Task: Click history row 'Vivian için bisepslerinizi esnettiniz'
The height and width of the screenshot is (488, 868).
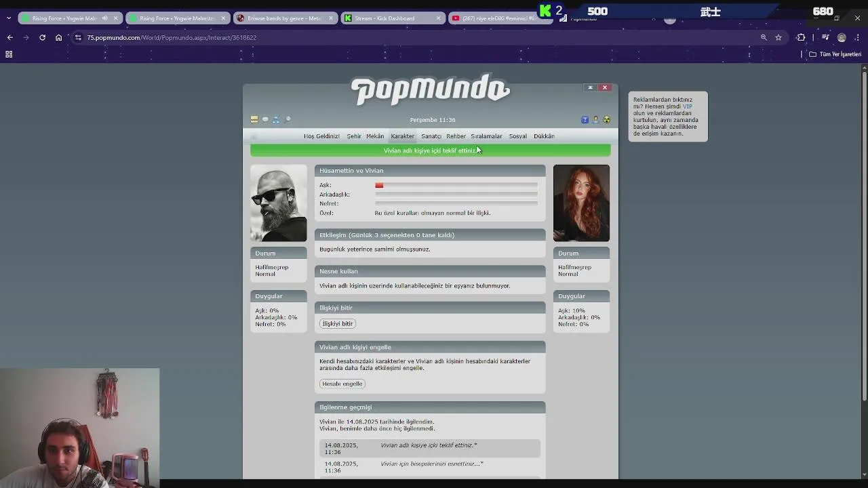Action: pos(430,467)
